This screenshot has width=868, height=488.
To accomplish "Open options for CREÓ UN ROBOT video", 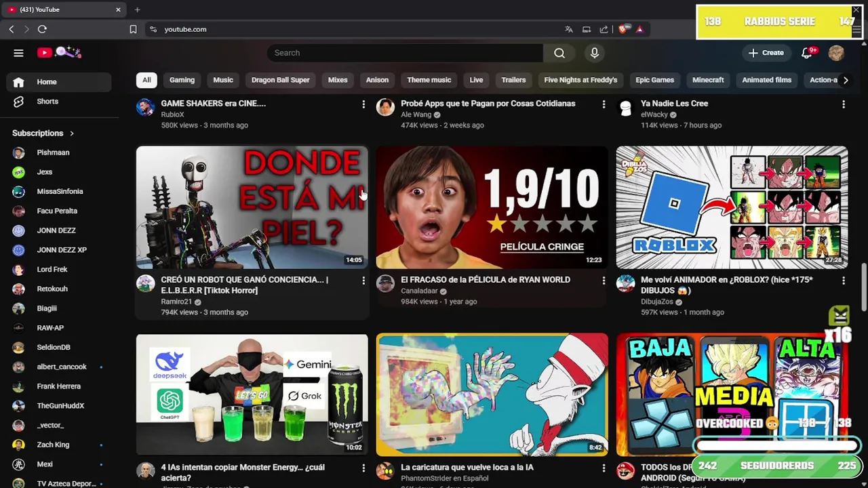I will 363,281.
